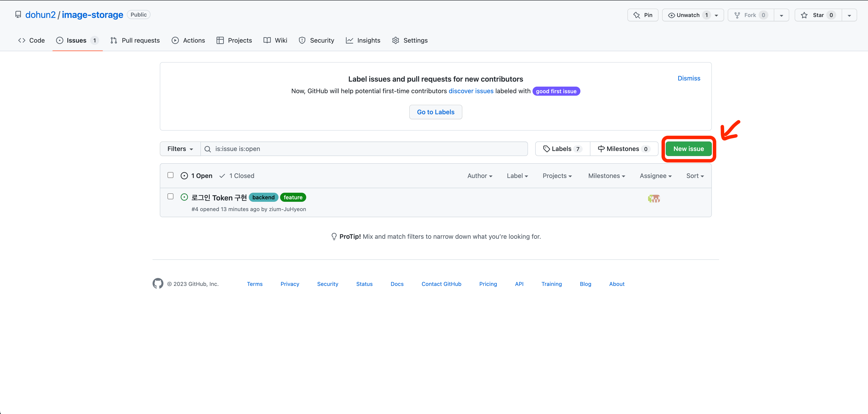Open the Author filter dropdown
Viewport: 868px width, 414px height.
point(479,176)
